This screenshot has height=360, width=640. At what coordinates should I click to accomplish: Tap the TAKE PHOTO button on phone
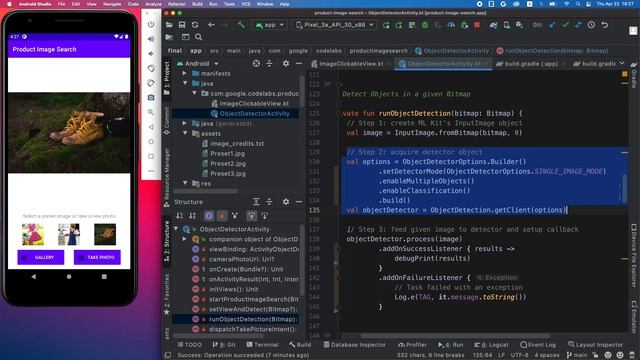point(97,257)
